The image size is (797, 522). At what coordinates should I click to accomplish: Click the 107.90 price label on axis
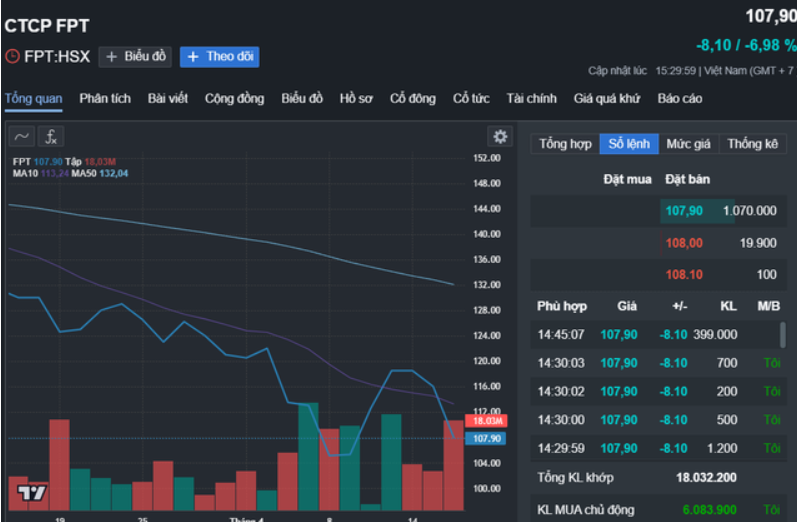click(x=486, y=438)
